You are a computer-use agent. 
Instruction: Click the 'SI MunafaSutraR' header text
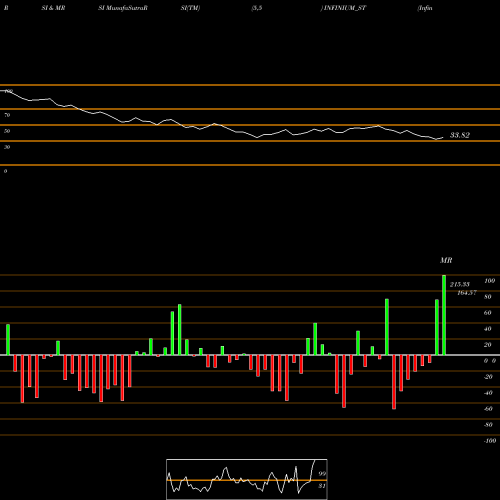click(123, 8)
